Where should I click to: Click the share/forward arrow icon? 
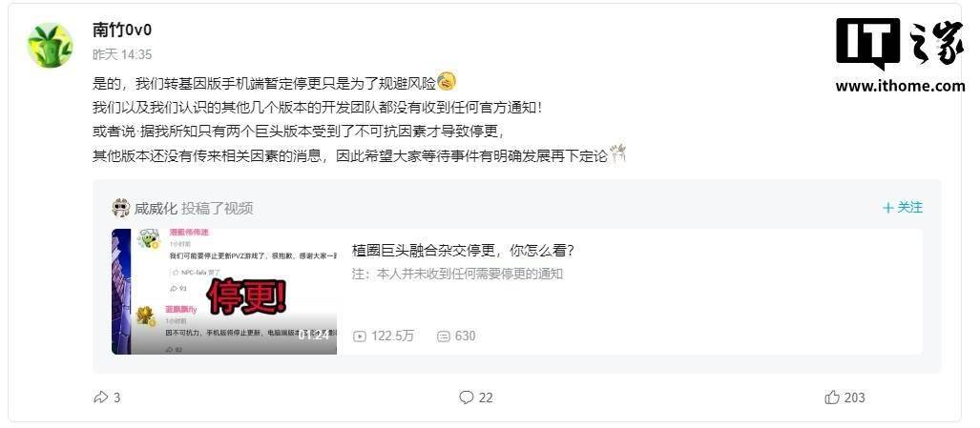point(100,397)
